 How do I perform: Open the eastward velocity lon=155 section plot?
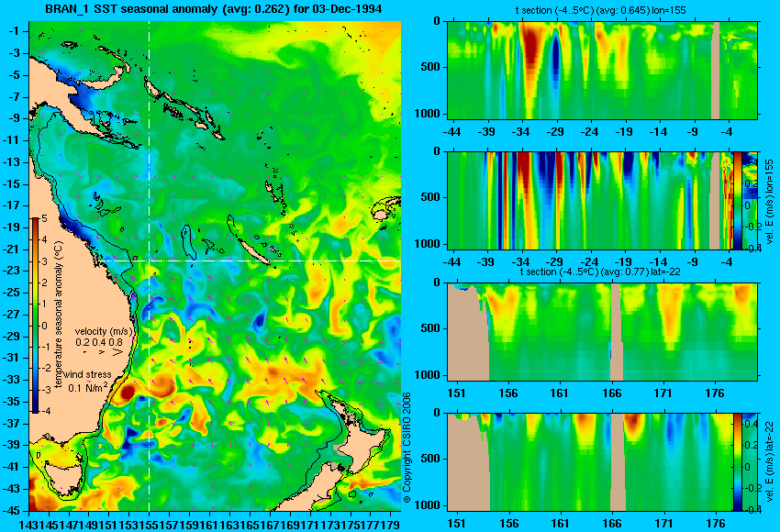(602, 200)
